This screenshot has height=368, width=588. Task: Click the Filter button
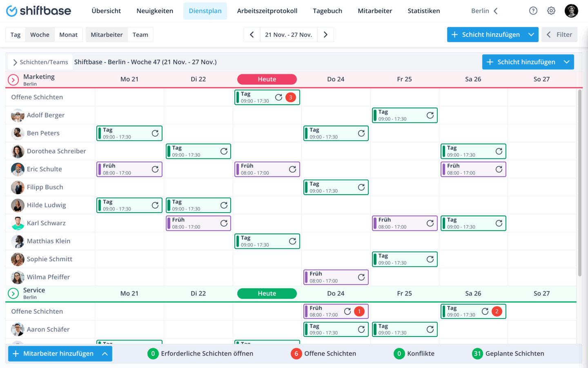point(559,35)
